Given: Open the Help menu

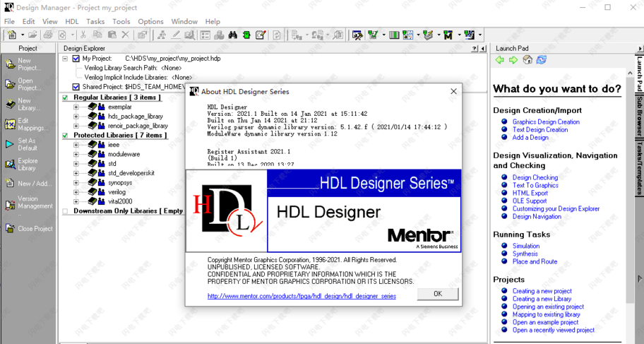Looking at the screenshot, I should (x=213, y=21).
